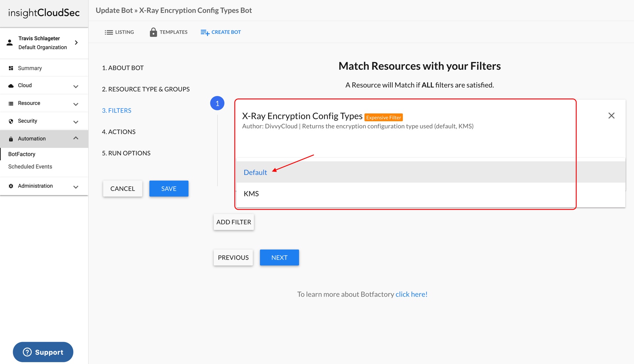Click the Security label in sidebar
Screen dimensions: 634x364
[28, 121]
